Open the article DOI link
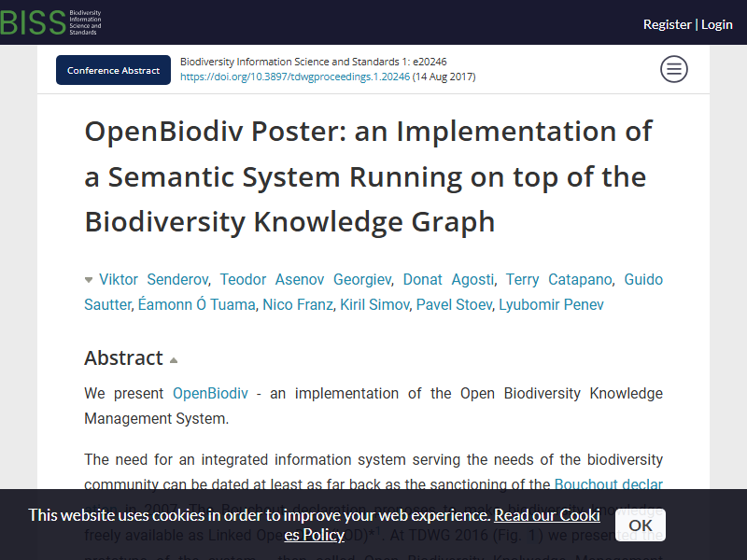747x560 pixels. tap(295, 77)
